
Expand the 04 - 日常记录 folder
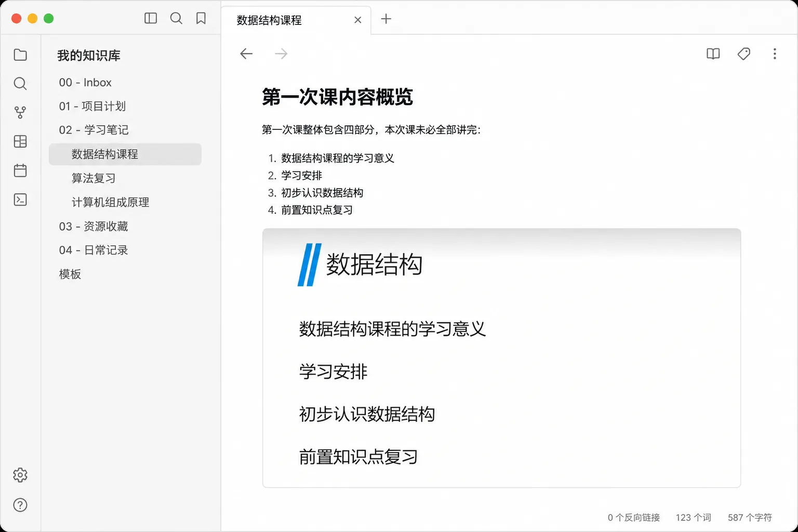[x=94, y=250]
